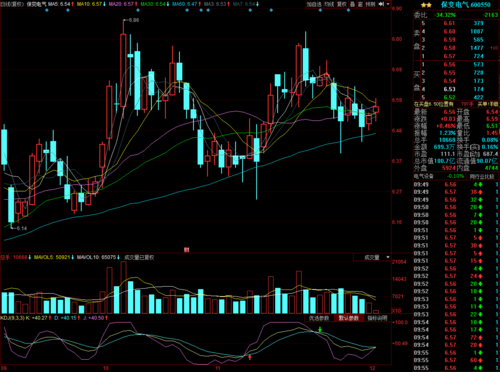The image size is (500, 372).
Task: Click the MA60: 6.47 legend label
Action: (184, 4)
